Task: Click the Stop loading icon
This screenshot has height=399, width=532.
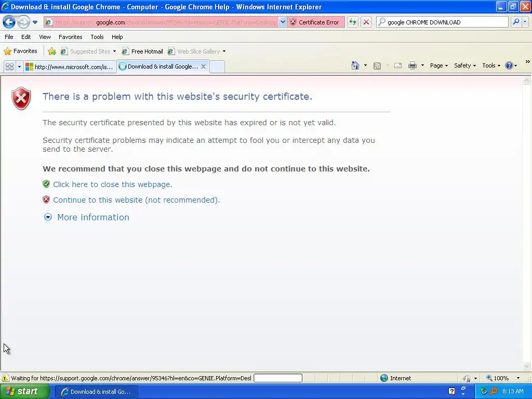Action: tap(366, 22)
